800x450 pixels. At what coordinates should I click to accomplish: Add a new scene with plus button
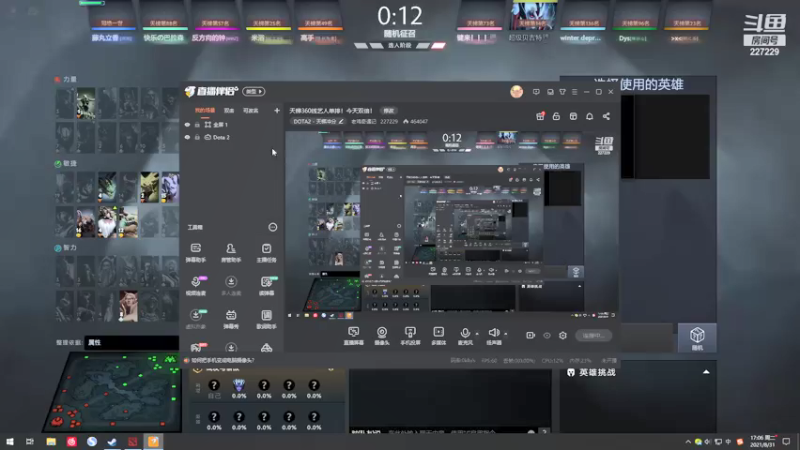tap(277, 110)
